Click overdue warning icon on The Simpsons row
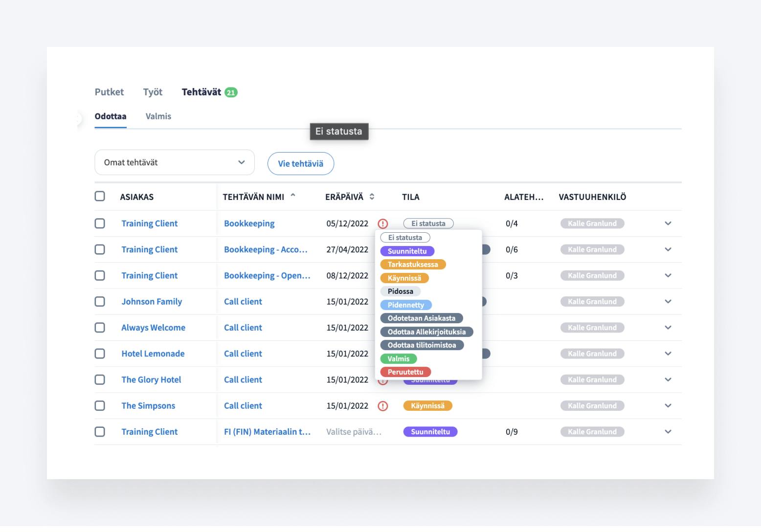761x532 pixels. pos(383,406)
